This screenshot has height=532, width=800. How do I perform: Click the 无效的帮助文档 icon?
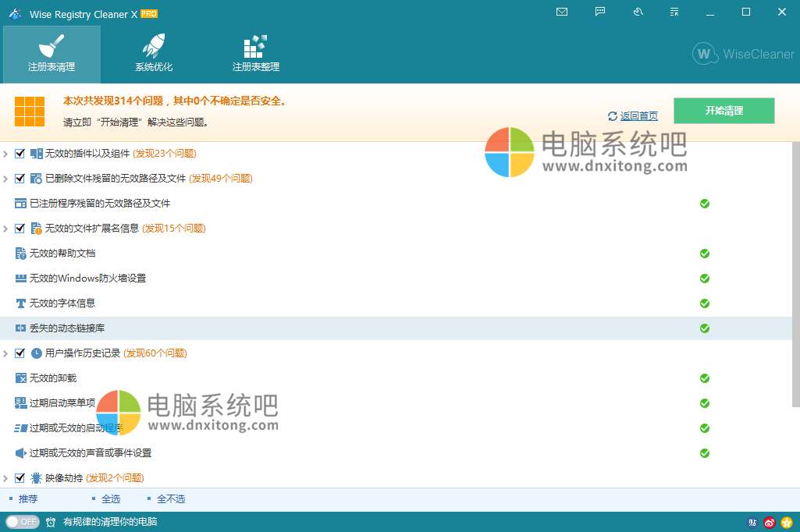[x=20, y=254]
